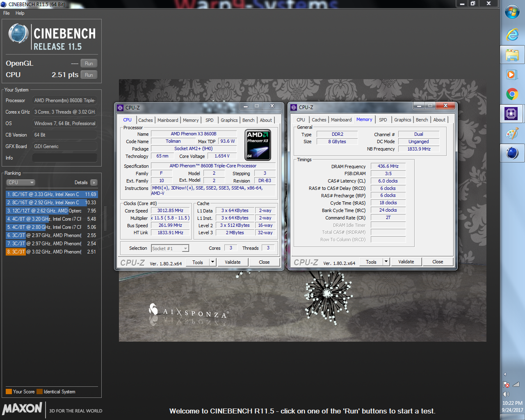
Task: Click Validate in left CPU-Z window
Action: pyautogui.click(x=233, y=262)
